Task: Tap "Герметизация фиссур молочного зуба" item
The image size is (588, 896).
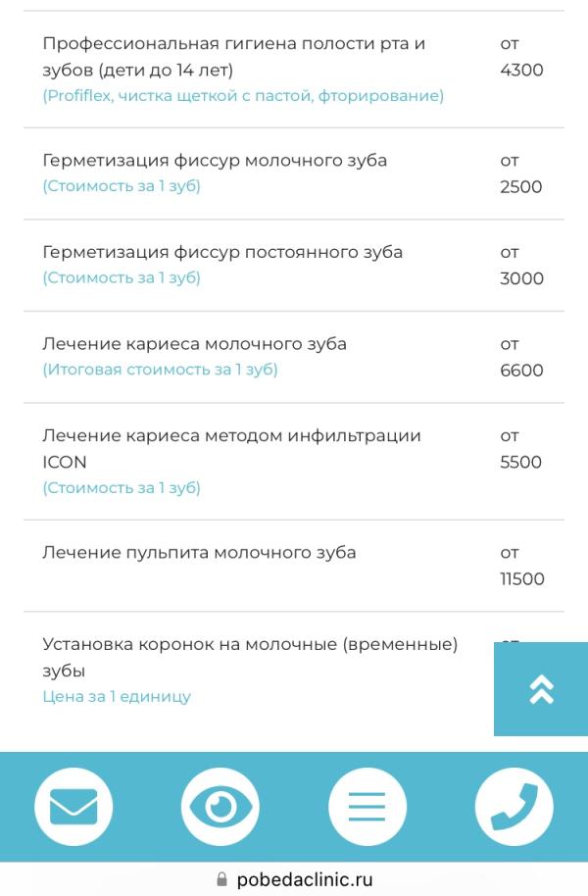Action: click(215, 161)
